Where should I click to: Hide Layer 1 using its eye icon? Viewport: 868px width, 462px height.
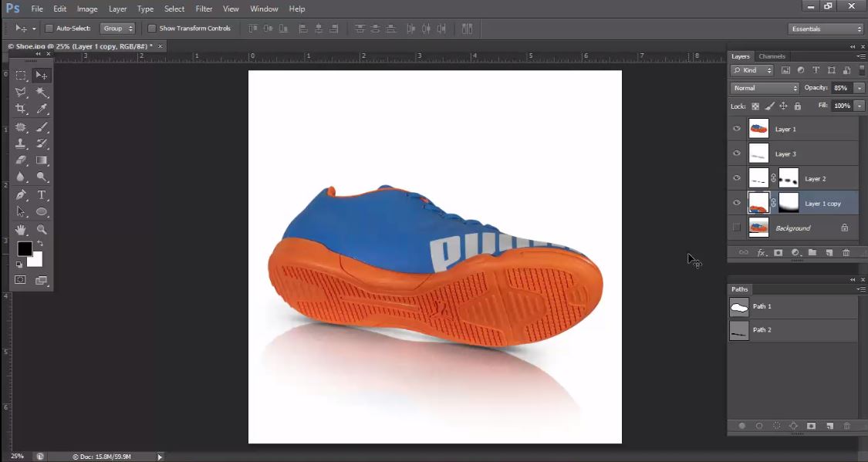(737, 129)
